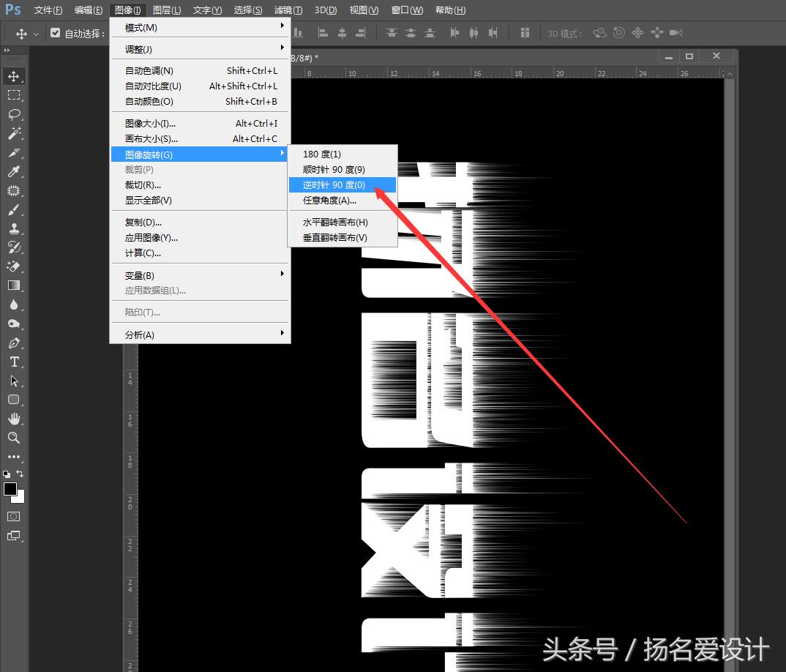This screenshot has height=672, width=786.
Task: Enter Quick Mask mode at toolbar bottom
Action: tap(13, 516)
